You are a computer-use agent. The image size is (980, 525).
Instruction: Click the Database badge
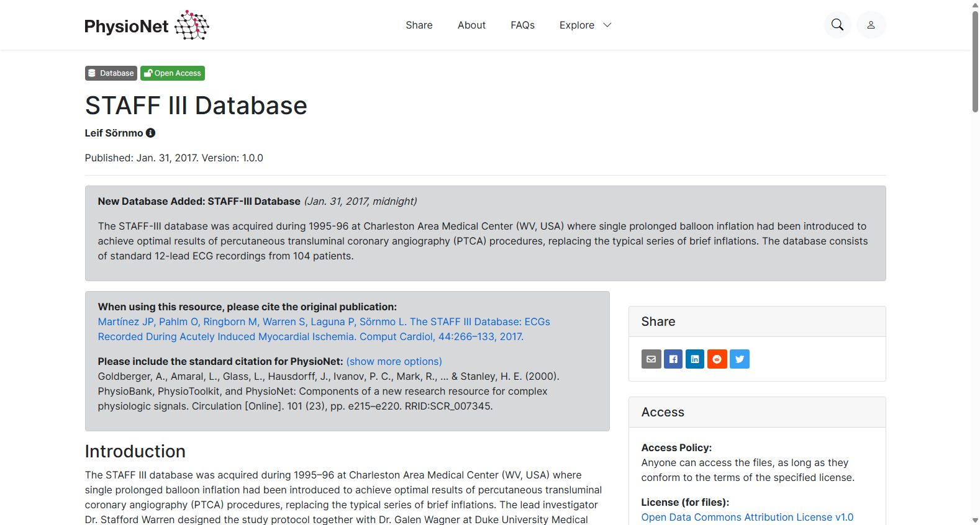111,73
